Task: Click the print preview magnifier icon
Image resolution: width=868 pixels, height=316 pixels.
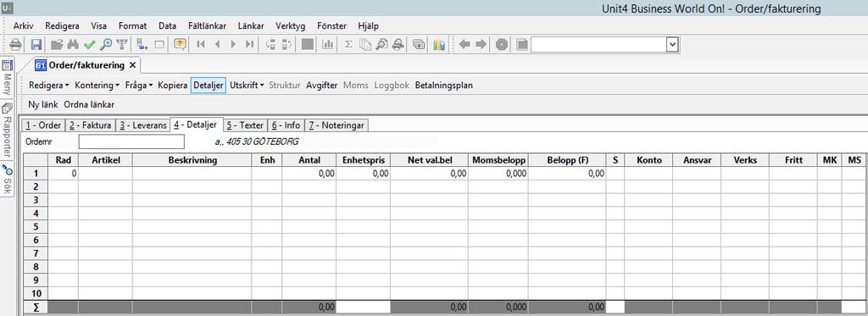Action: pyautogui.click(x=381, y=45)
